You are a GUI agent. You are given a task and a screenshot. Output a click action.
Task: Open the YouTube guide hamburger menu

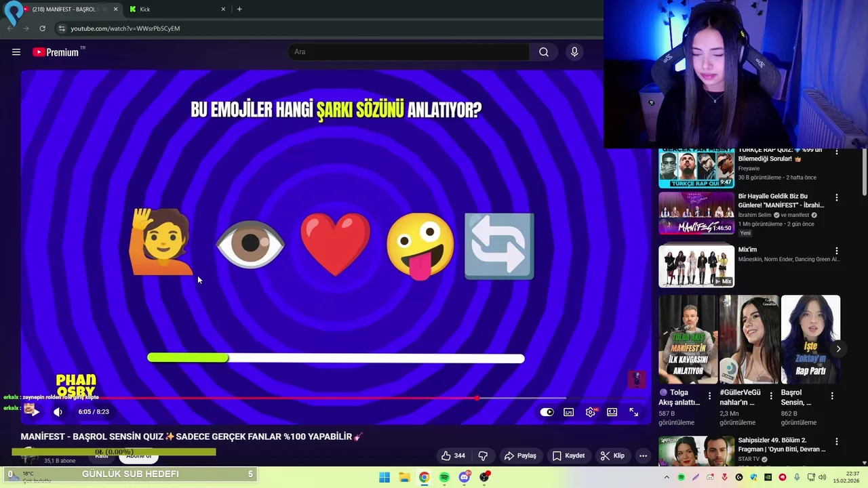[x=16, y=52]
